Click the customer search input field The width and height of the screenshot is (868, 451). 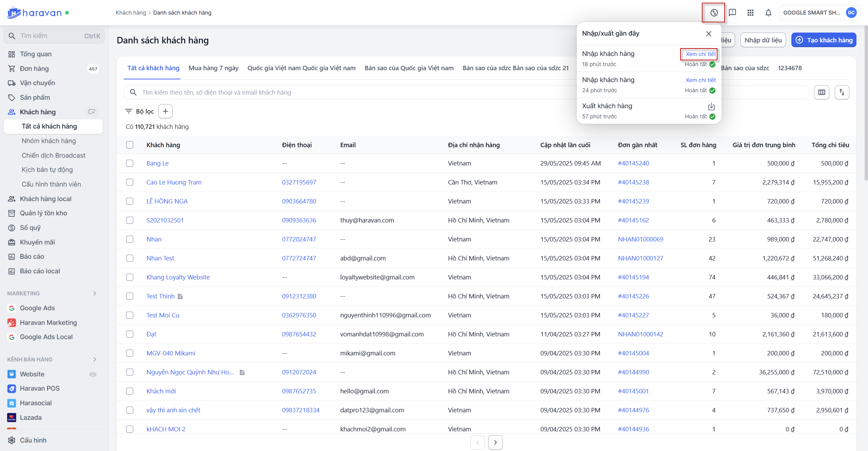(x=339, y=92)
